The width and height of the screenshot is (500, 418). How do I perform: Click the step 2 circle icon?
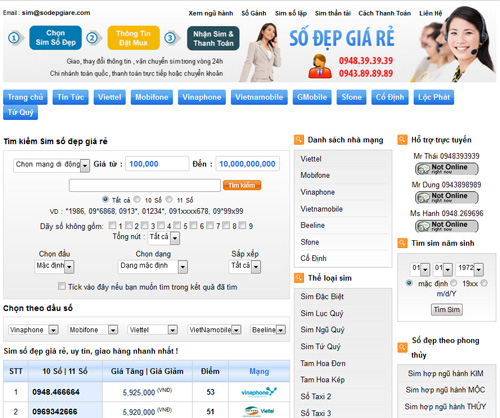tap(92, 38)
